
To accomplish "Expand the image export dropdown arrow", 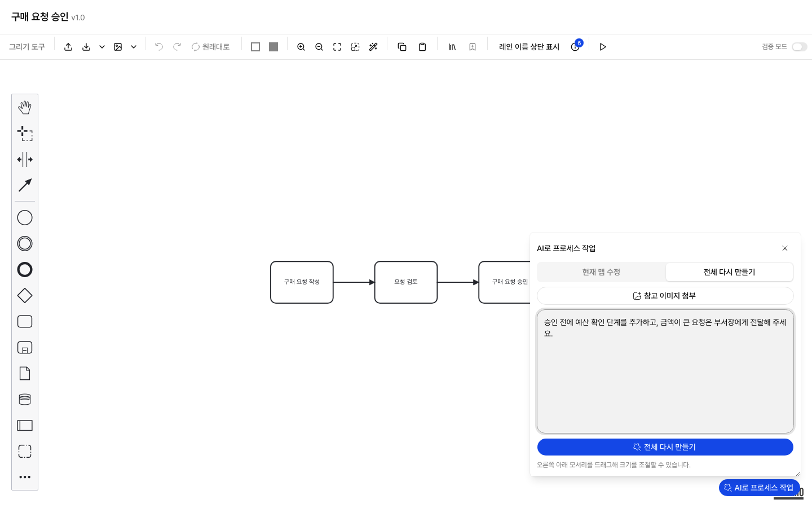I will [134, 47].
